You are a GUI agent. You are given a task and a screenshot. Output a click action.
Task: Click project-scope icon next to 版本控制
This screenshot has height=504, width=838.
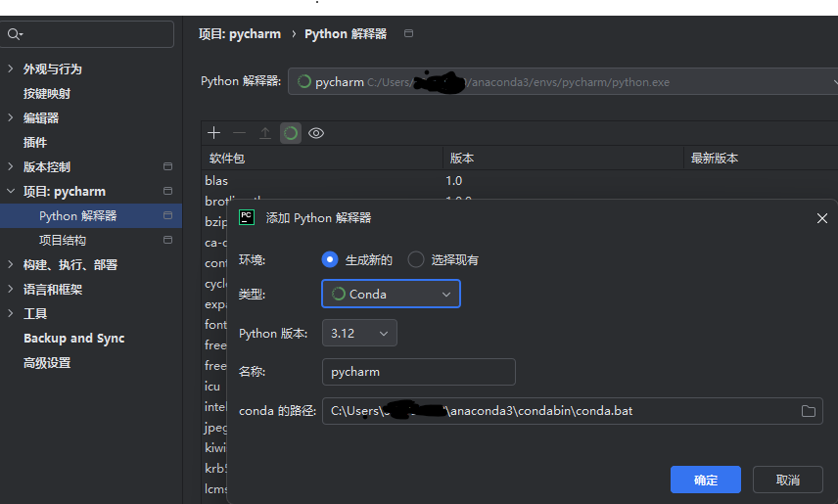167,166
